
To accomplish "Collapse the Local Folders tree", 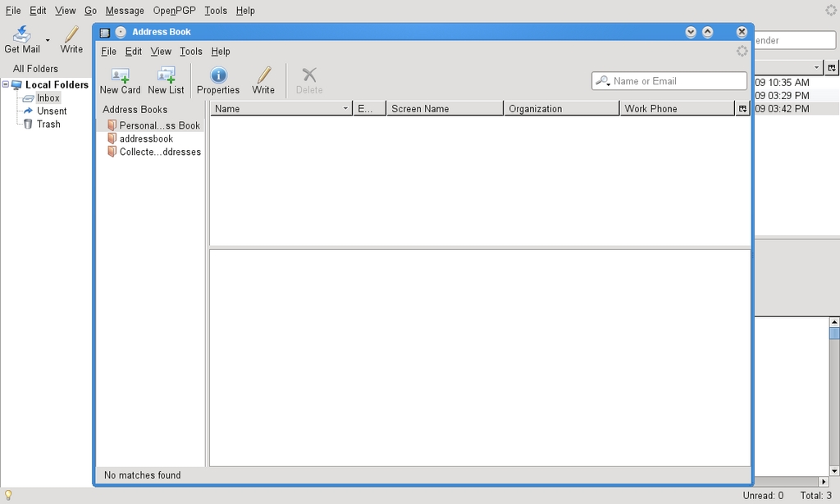I will 6,84.
